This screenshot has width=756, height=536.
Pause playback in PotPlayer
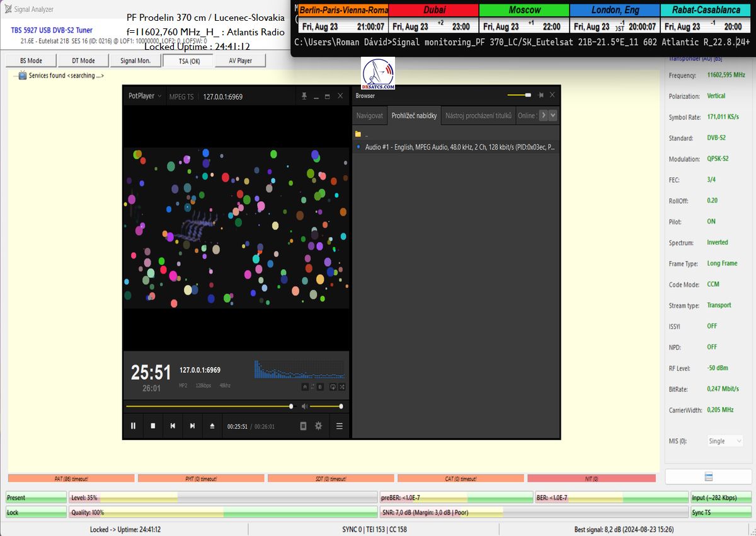133,426
